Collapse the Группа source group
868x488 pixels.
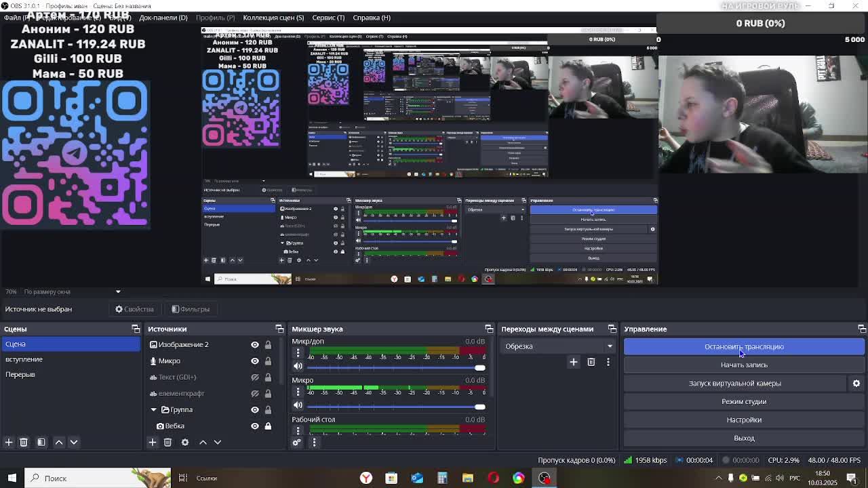(x=153, y=409)
